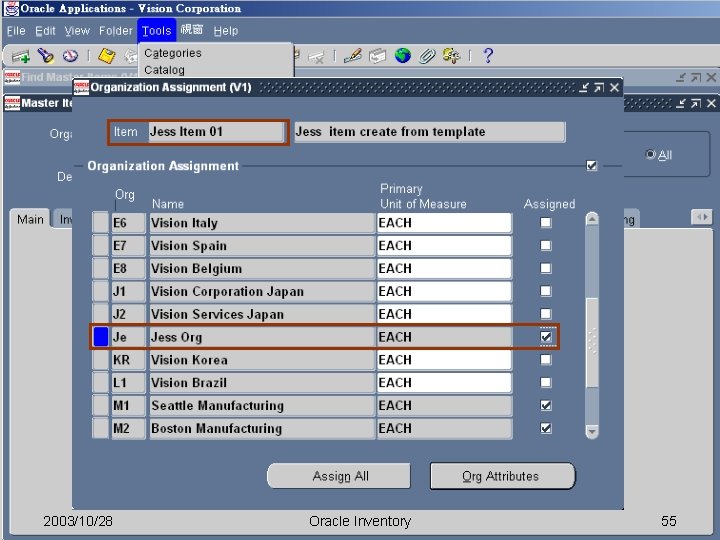720x540 pixels.
Task: Uncheck Assigned box for Jess Org
Action: pos(546,337)
